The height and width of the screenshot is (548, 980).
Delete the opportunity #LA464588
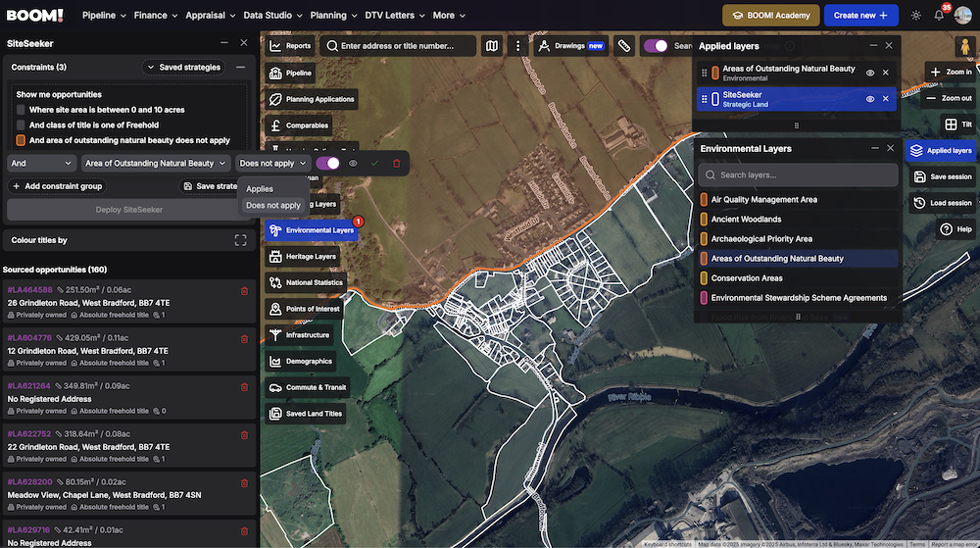244,290
